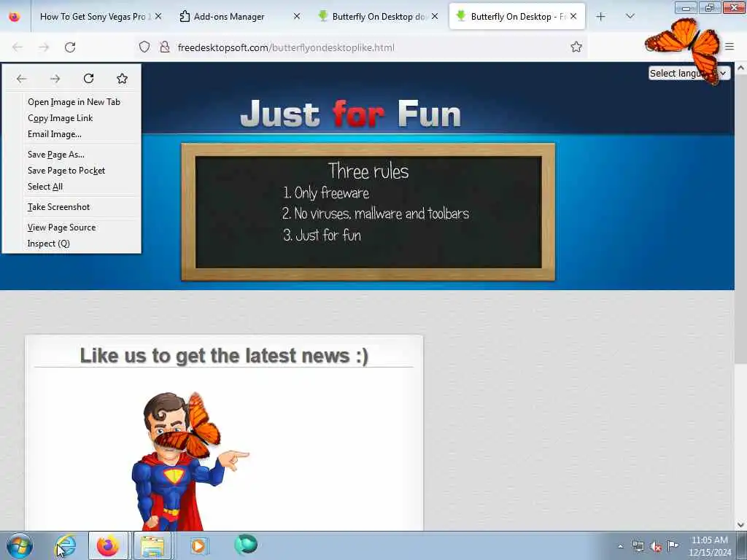Open the tracking protection shield icon
The image size is (747, 560).
[x=144, y=47]
